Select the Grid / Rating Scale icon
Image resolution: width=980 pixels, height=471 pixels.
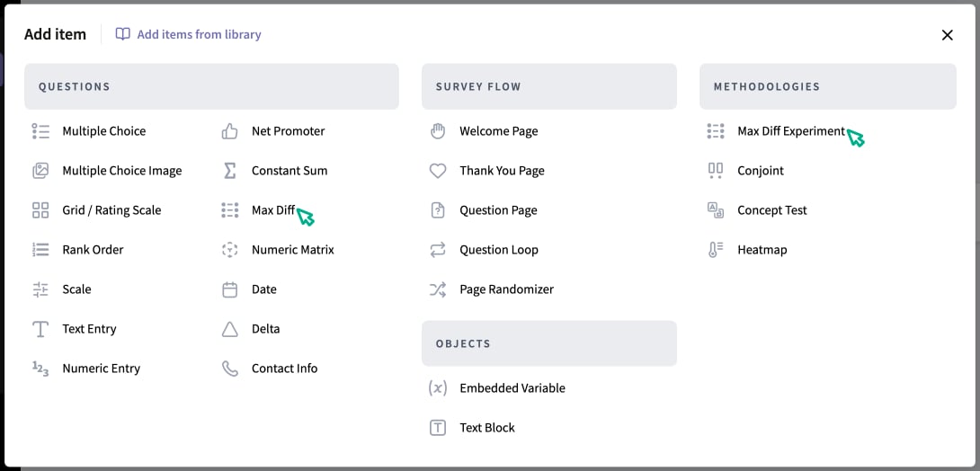(x=40, y=210)
